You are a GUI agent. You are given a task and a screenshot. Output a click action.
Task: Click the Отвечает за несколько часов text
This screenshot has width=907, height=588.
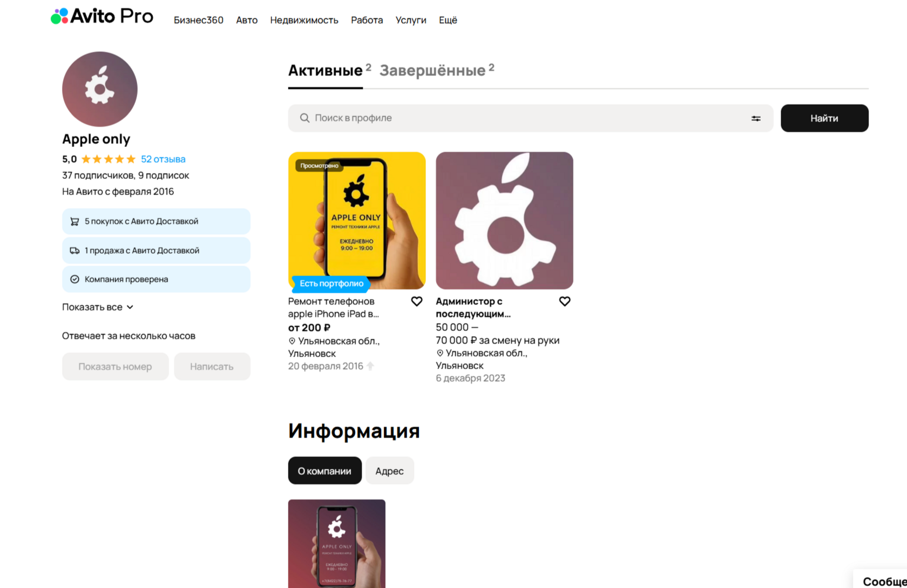coord(128,336)
